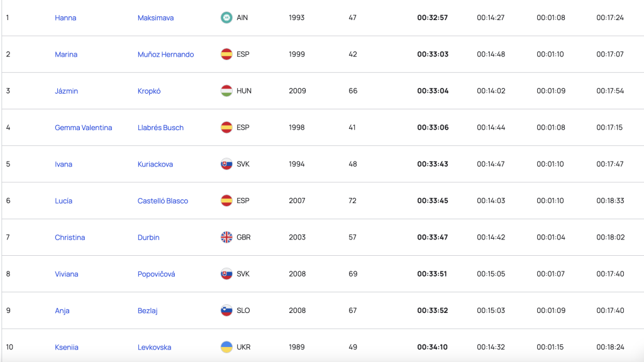Click Ivana's Slovakia flag icon
Screen dimensions: 644x362
[x=226, y=164]
